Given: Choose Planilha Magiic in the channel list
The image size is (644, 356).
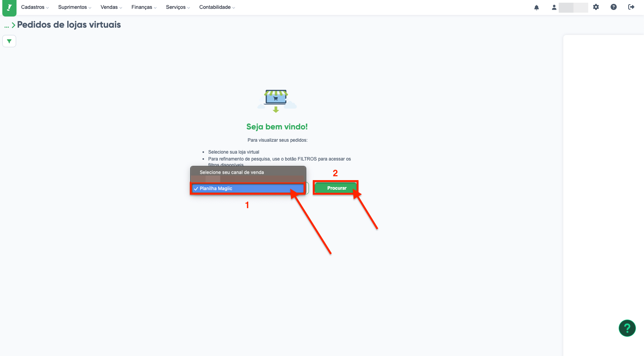Looking at the screenshot, I should point(248,189).
